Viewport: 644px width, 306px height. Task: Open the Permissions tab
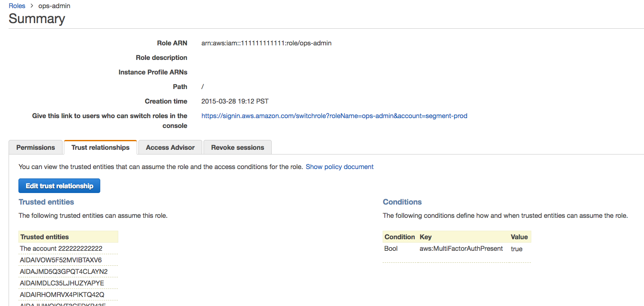click(36, 147)
